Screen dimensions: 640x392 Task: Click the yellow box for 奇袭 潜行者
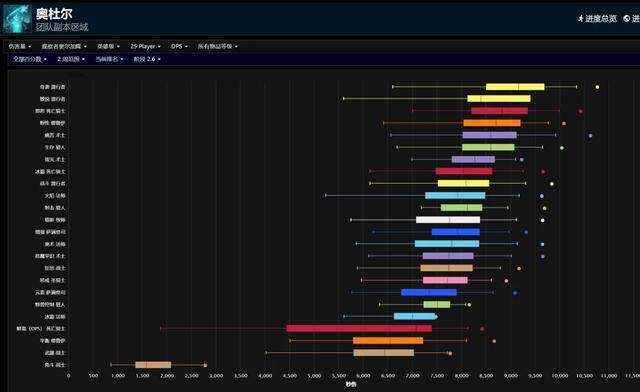[x=515, y=87]
